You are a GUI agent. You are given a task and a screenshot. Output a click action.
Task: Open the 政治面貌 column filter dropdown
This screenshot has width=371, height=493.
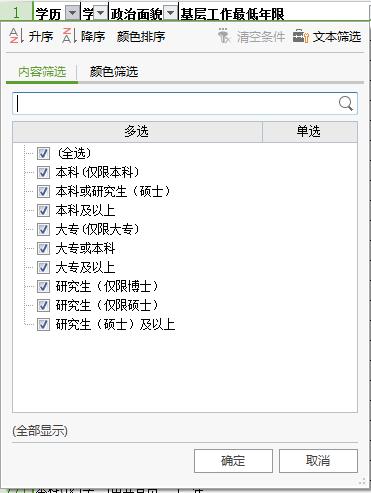pyautogui.click(x=170, y=13)
